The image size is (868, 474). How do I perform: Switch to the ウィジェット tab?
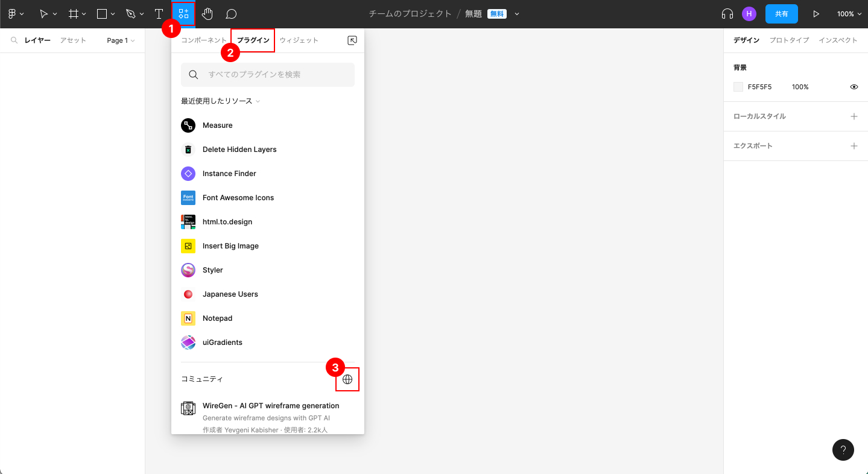pyautogui.click(x=299, y=40)
